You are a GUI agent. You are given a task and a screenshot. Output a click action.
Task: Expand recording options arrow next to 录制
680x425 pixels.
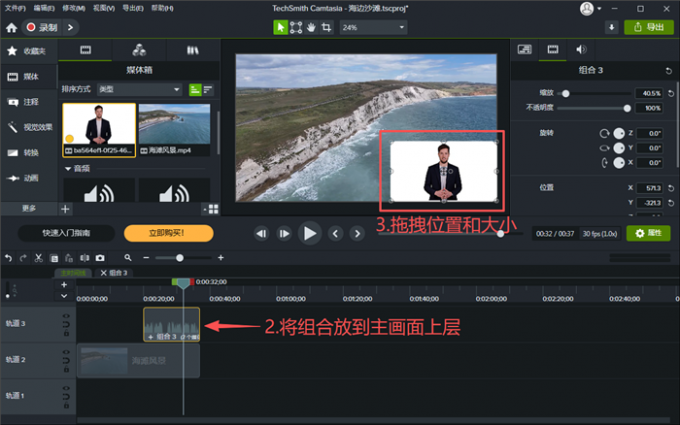click(70, 27)
